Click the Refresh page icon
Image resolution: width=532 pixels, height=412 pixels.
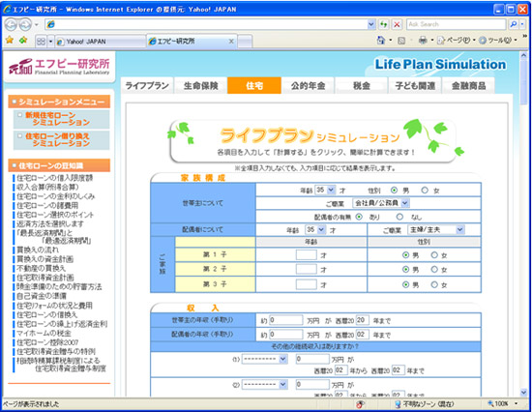click(x=384, y=24)
